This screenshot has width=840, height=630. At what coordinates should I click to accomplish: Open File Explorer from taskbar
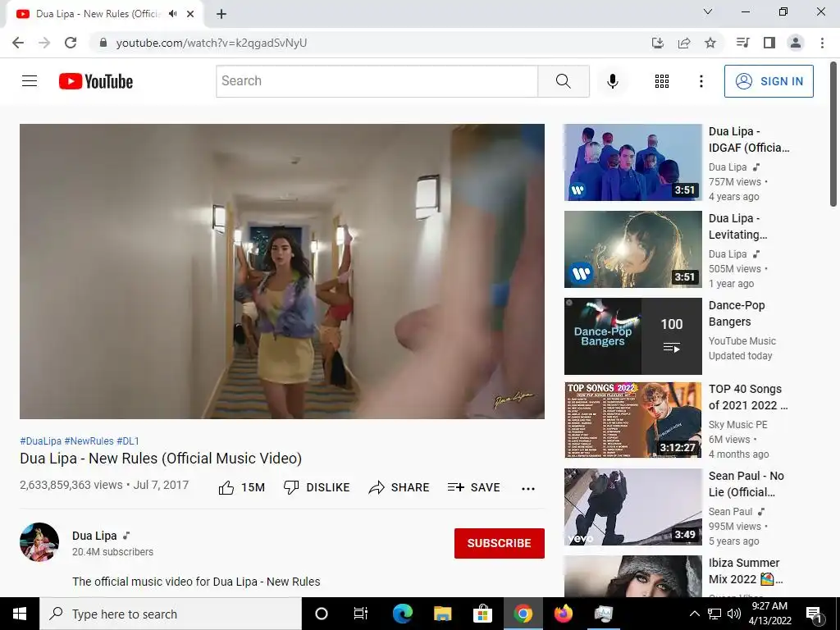pyautogui.click(x=442, y=614)
